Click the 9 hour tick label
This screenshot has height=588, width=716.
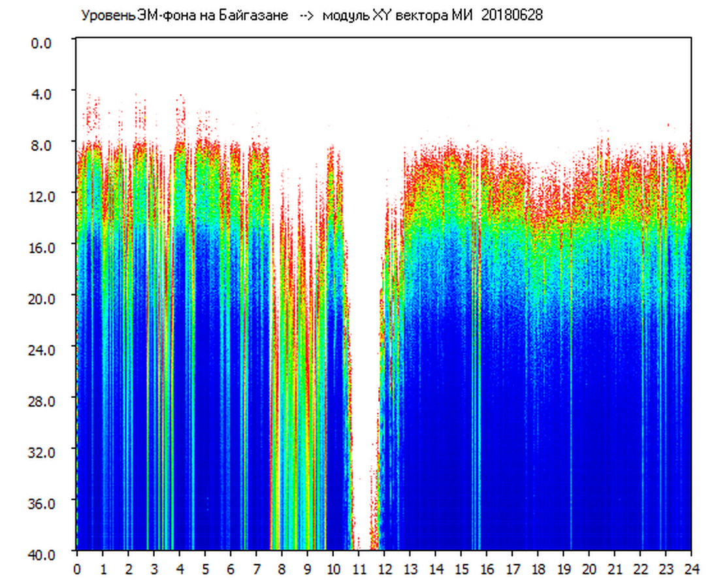click(x=307, y=569)
